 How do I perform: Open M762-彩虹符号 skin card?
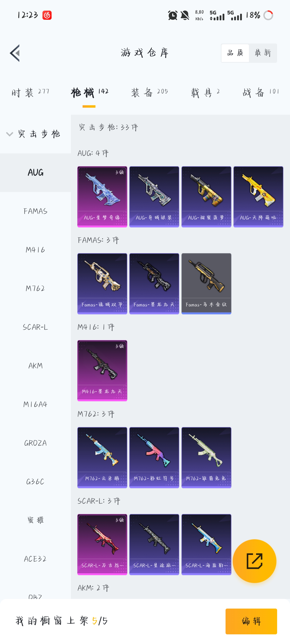pos(154,457)
